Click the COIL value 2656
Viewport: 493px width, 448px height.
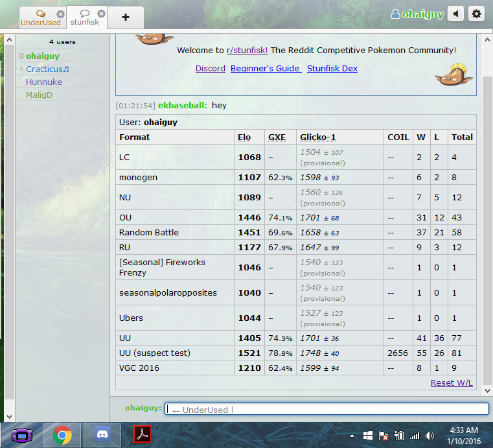coord(398,353)
